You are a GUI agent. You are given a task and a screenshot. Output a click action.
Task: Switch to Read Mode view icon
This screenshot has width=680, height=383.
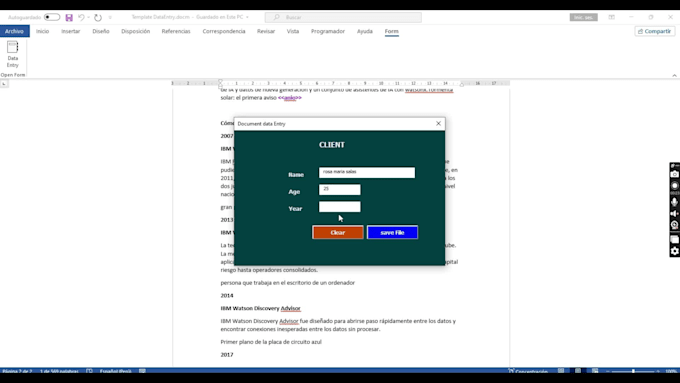pos(561,371)
